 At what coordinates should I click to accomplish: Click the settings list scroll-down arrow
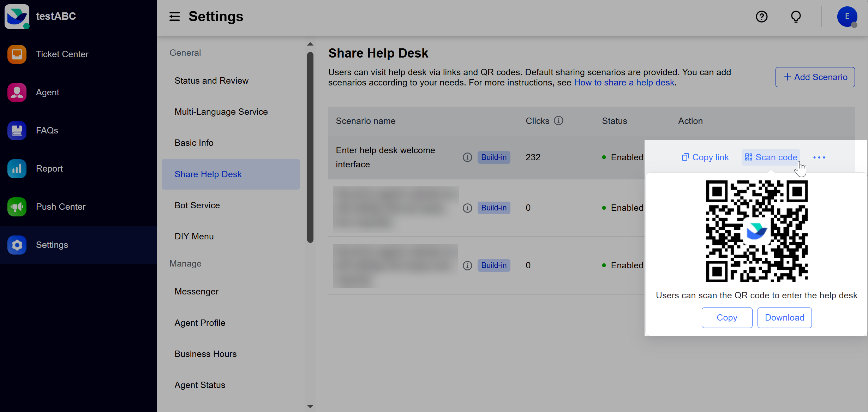[310, 406]
